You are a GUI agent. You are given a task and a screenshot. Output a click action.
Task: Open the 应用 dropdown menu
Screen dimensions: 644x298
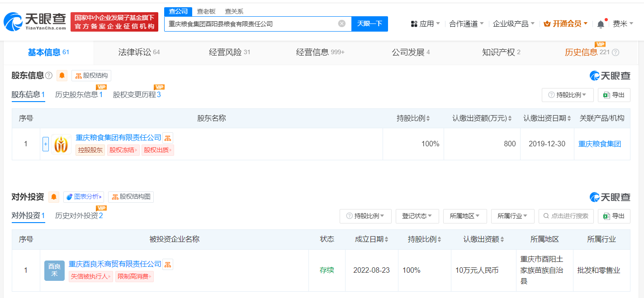[x=425, y=24]
